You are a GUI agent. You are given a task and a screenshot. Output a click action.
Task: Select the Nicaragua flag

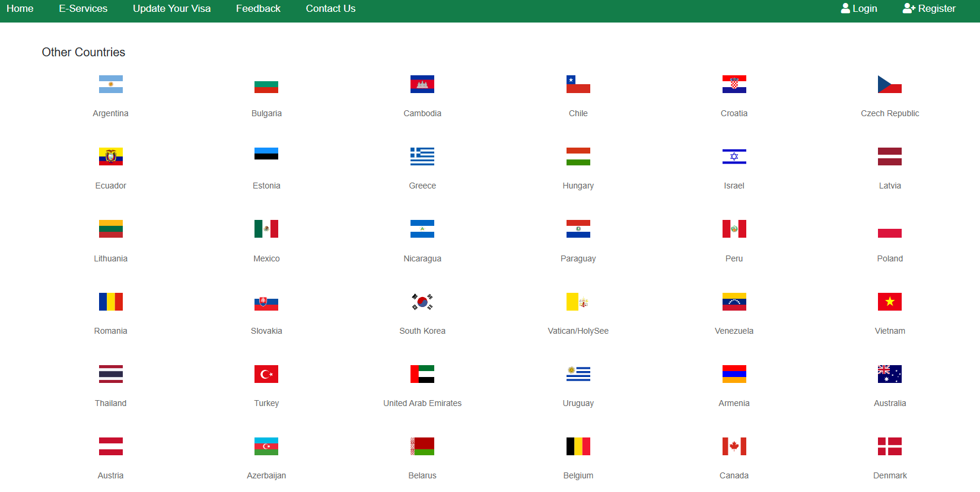click(x=422, y=229)
